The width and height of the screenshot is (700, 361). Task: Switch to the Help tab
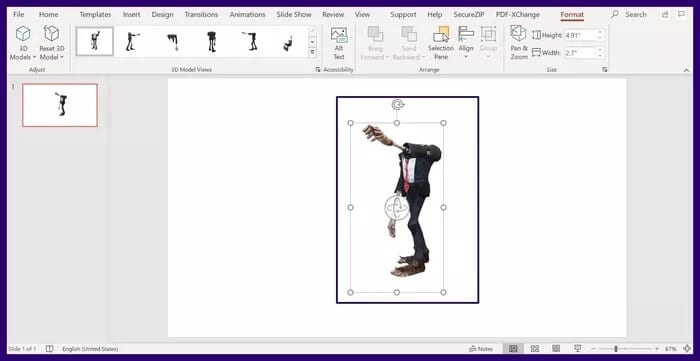[x=434, y=14]
